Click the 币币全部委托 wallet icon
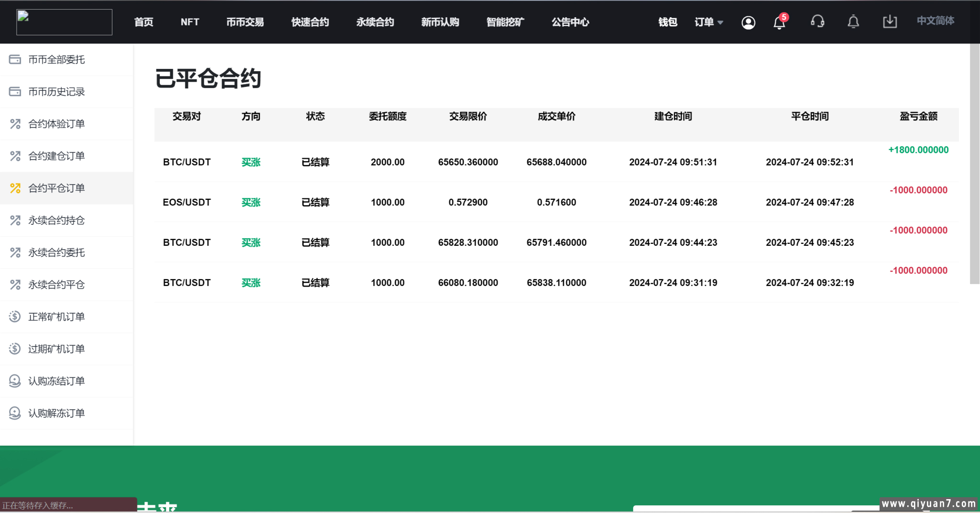 tap(14, 59)
